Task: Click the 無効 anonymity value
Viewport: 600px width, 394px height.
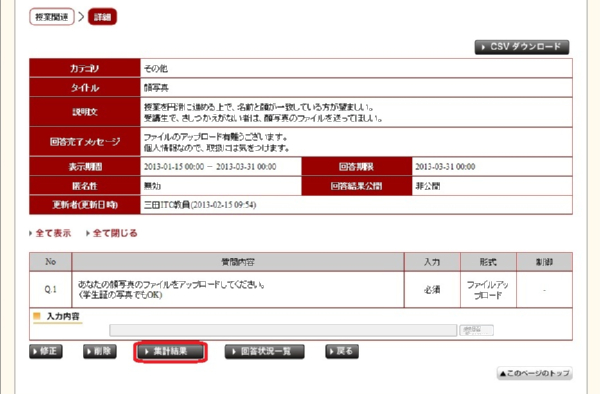Action: pyautogui.click(x=152, y=186)
